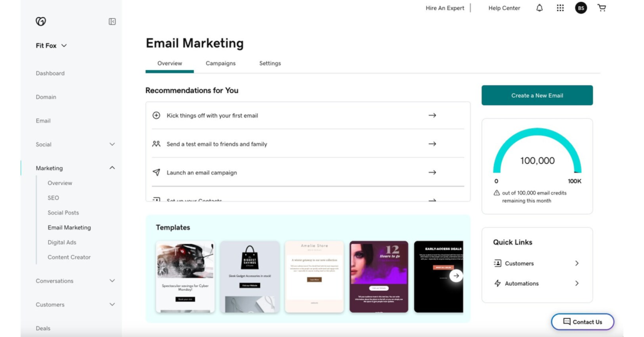
Task: Expand the Customers sidebar section
Action: [x=112, y=304]
